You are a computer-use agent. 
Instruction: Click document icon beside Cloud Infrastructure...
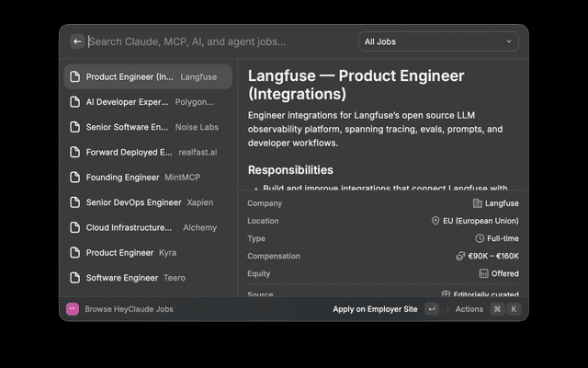(75, 227)
